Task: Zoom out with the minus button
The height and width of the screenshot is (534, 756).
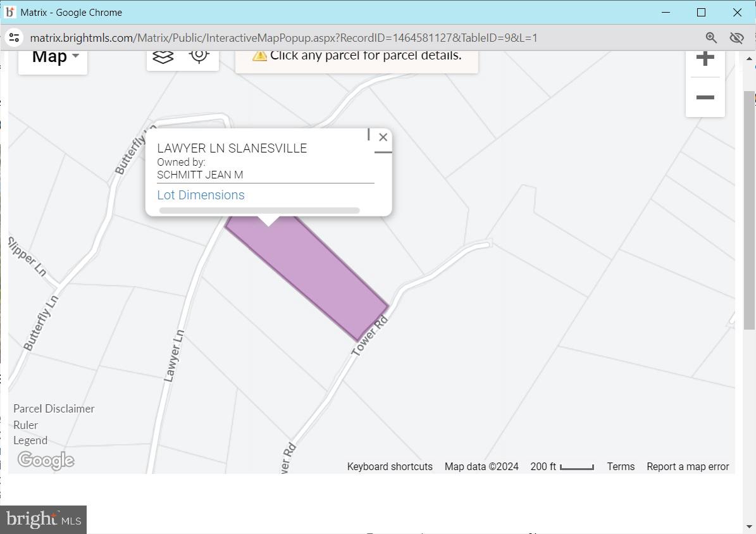Action: pos(705,97)
